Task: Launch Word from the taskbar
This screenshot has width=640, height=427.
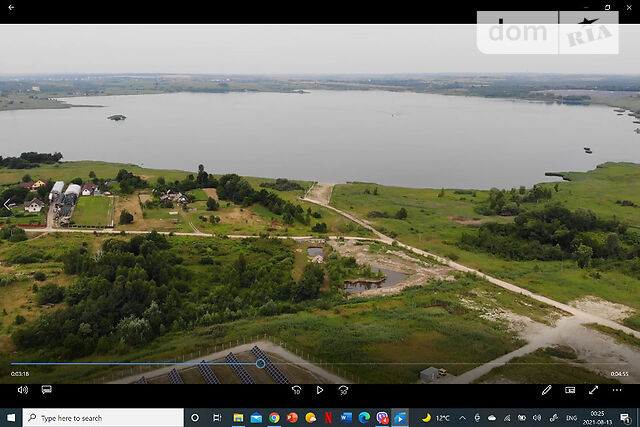Action: pyautogui.click(x=346, y=417)
